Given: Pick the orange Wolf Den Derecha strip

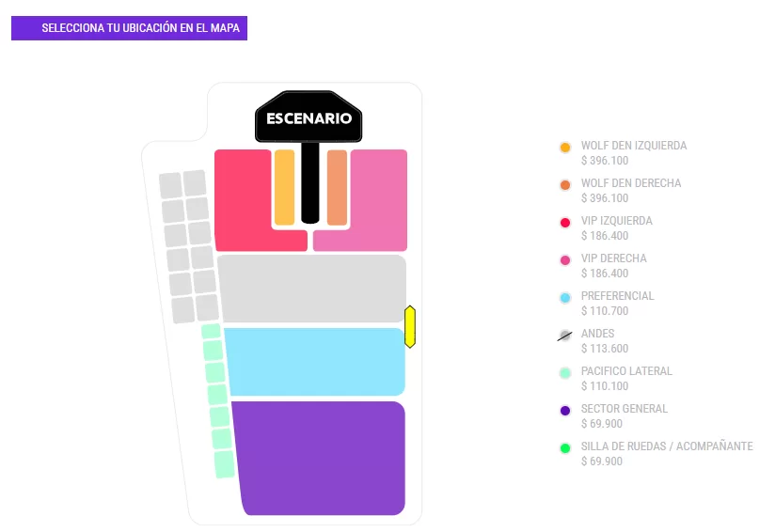Looking at the screenshot, I should coord(337,186).
